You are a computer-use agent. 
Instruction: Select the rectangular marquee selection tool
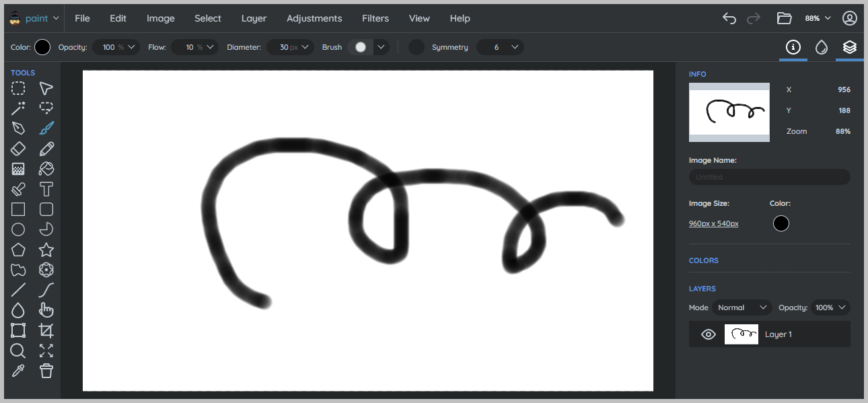point(18,88)
